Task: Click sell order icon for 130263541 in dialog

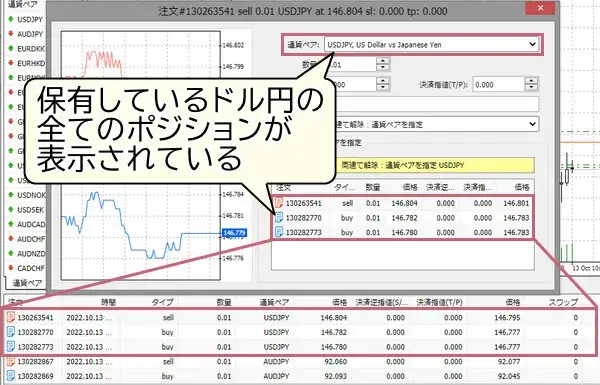Action: pyautogui.click(x=279, y=203)
